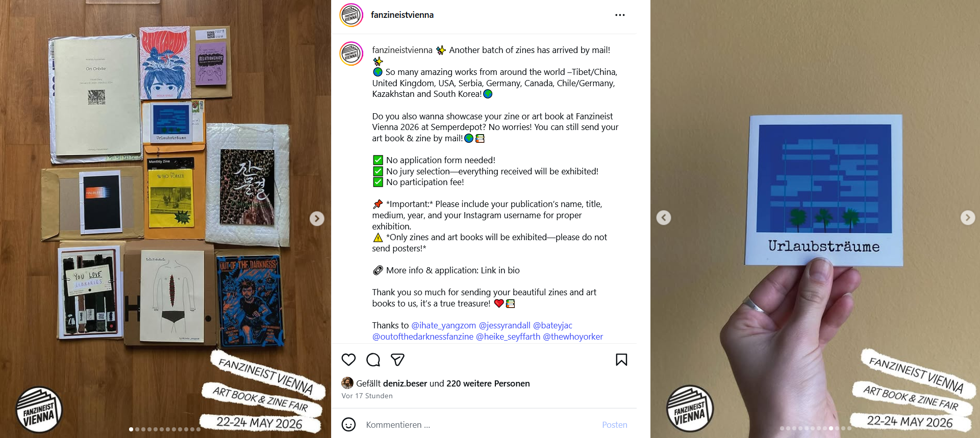This screenshot has width=980, height=438.
Task: Open deniz.beser liker profile
Action: pos(405,383)
